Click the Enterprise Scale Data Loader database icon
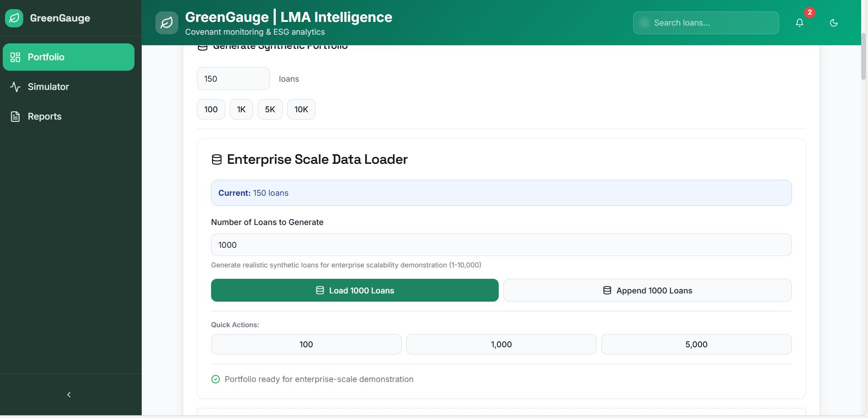 click(x=217, y=159)
